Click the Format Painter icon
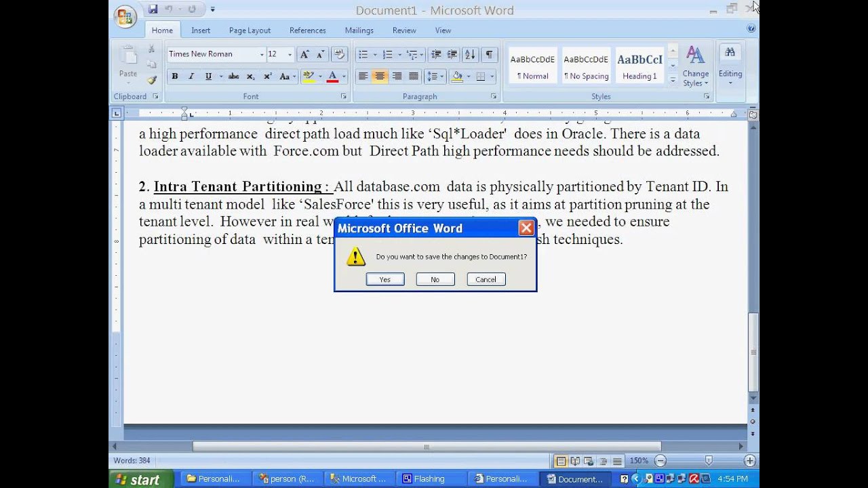Screen dimensions: 868x488 click(x=152, y=80)
